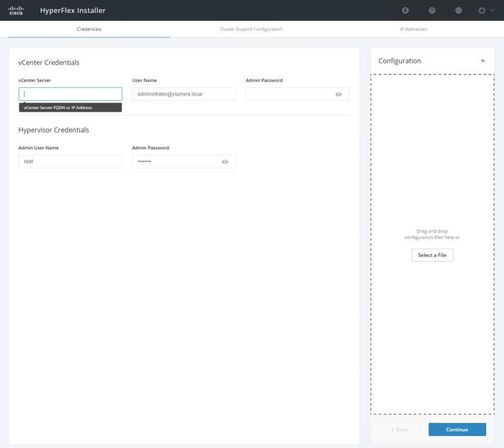
Task: Focus the vCenter Server field
Action: (71, 94)
